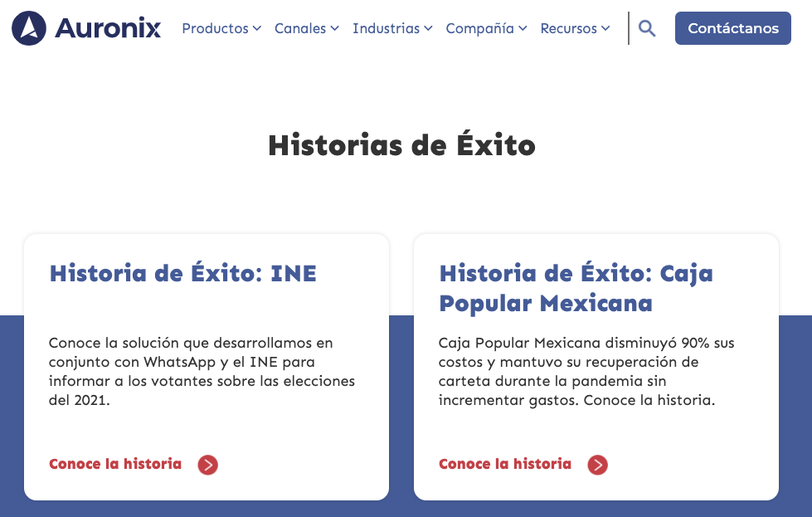Image resolution: width=812 pixels, height=517 pixels.
Task: Expand the Productos chevron
Action: coord(257,28)
